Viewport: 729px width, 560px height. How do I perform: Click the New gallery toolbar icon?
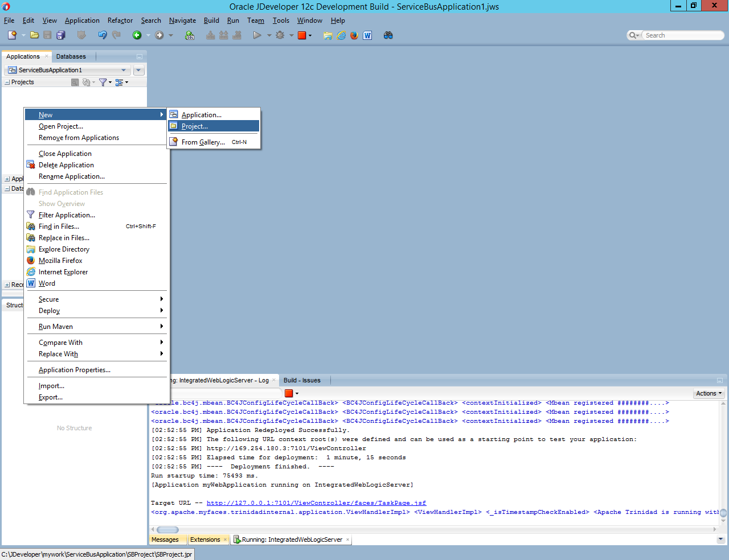[x=12, y=35]
